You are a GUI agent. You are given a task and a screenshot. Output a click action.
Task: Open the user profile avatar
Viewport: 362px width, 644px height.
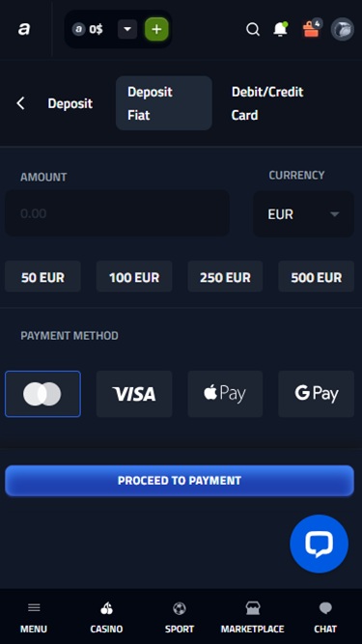[x=343, y=29]
